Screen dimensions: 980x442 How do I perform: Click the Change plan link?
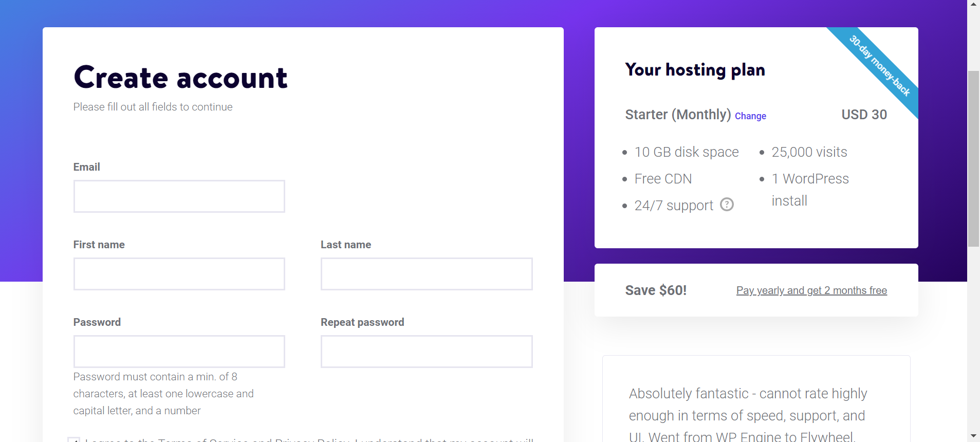coord(750,116)
